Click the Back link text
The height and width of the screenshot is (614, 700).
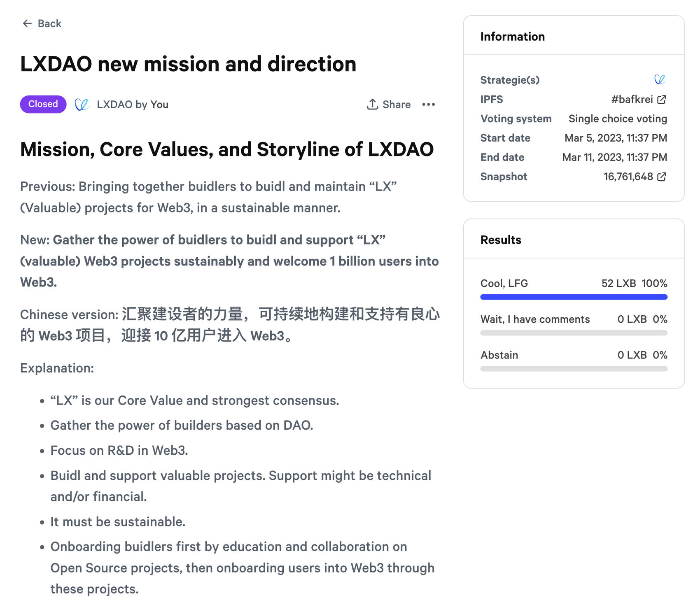pyautogui.click(x=49, y=23)
